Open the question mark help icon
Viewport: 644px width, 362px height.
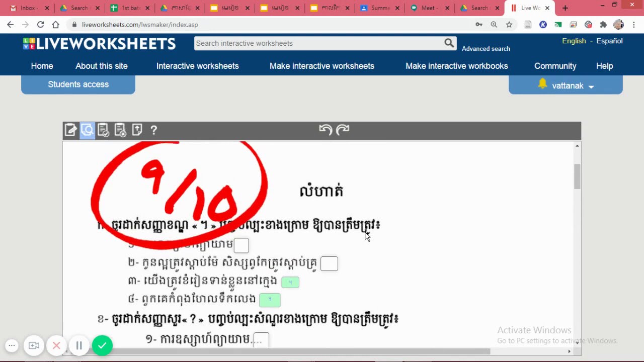[x=154, y=130]
